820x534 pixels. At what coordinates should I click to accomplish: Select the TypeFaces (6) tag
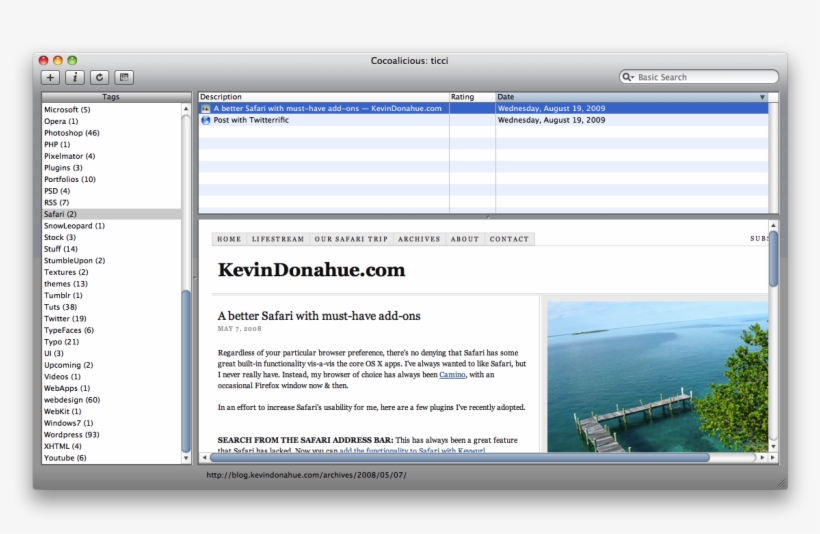[x=111, y=330]
